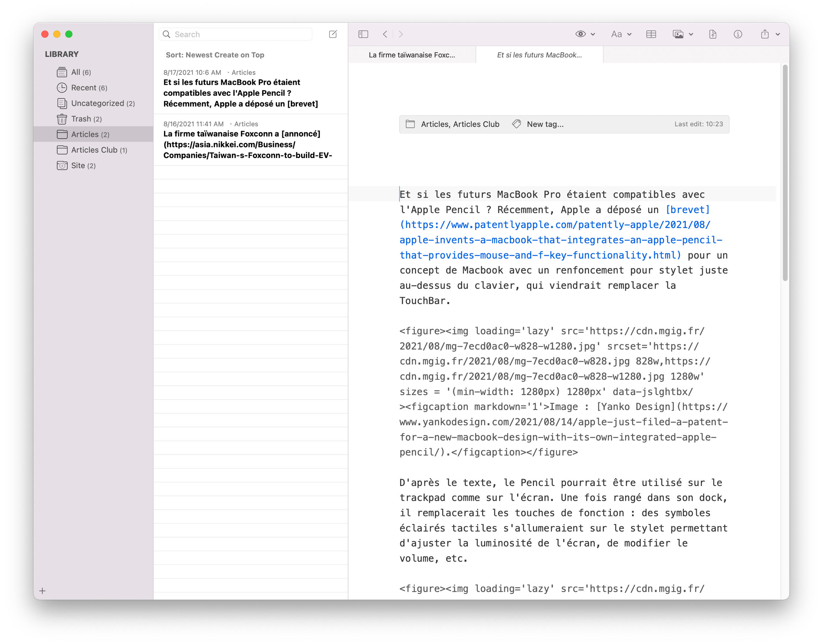Go back with the left arrow
Screen dimensions: 823x644
(x=385, y=34)
